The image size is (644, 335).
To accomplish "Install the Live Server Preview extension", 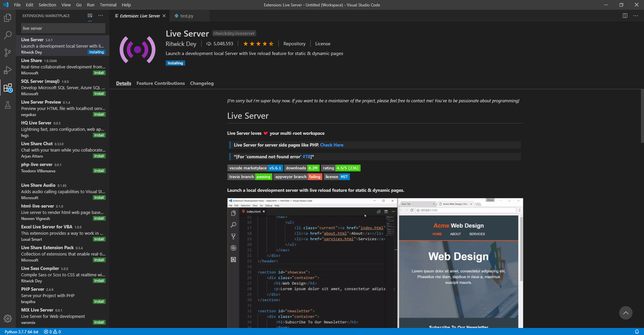I will [x=99, y=114].
